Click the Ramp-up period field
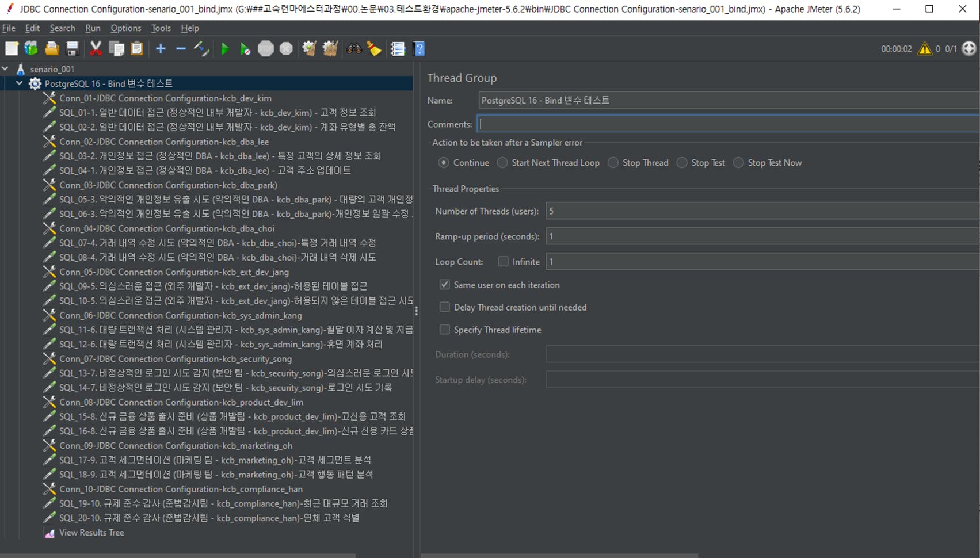This screenshot has height=558, width=980. pyautogui.click(x=763, y=236)
